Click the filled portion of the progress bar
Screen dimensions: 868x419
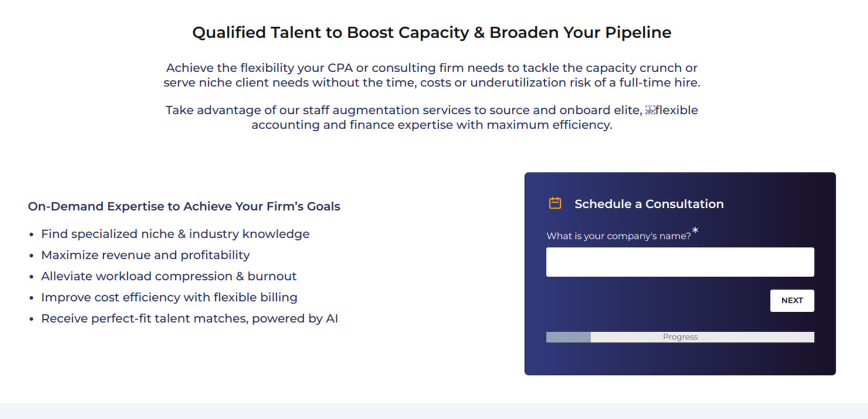pos(568,337)
